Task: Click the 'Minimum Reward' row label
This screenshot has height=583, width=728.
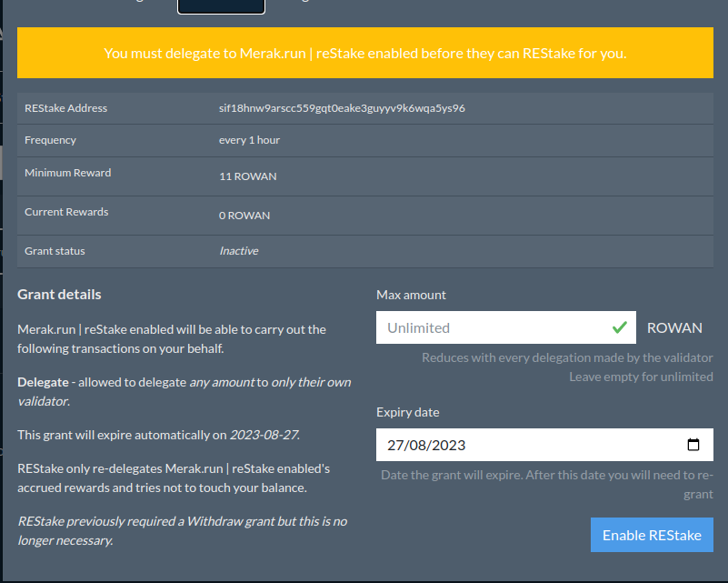Action: pos(68,173)
